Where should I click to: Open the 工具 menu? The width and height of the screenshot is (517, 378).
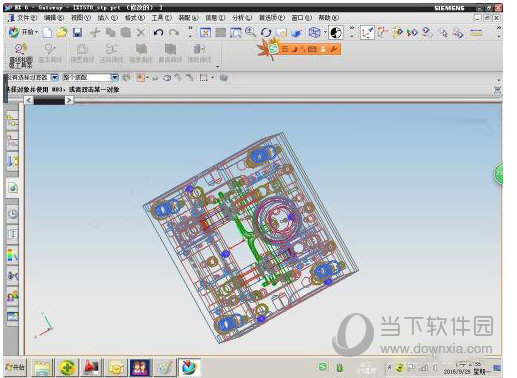(x=161, y=18)
